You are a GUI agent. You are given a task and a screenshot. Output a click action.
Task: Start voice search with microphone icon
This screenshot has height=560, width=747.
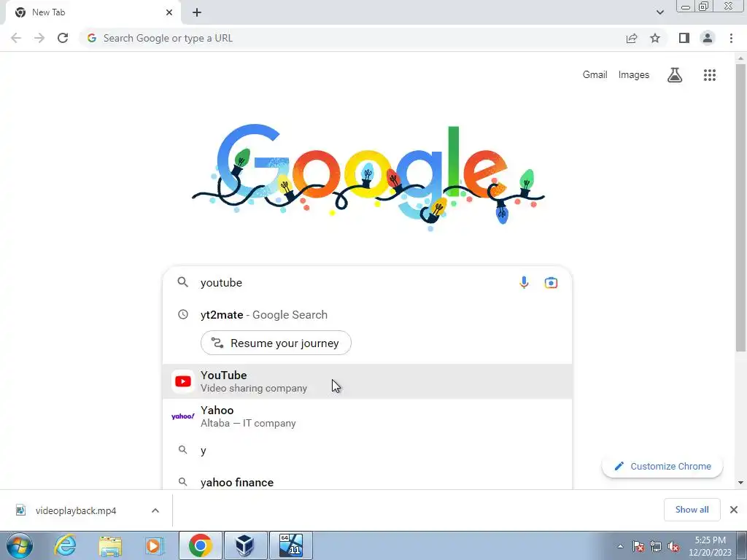[524, 282]
